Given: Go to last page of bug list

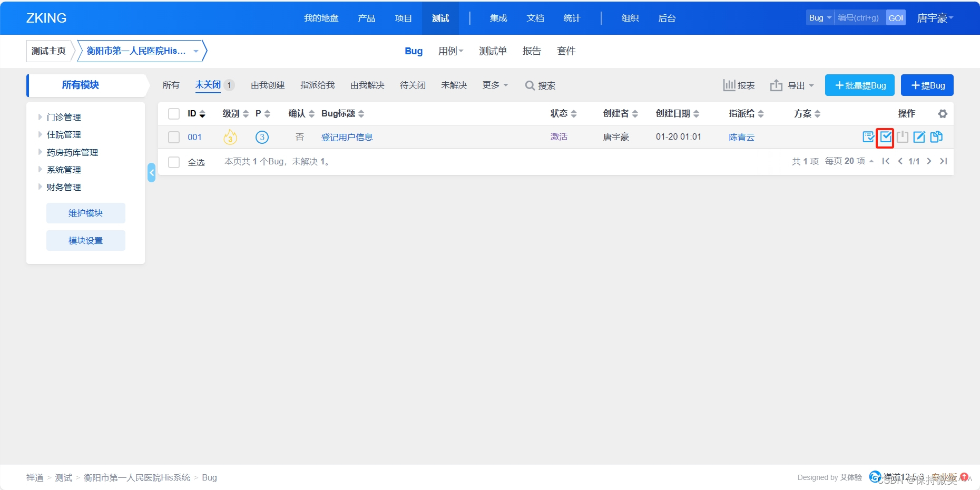Looking at the screenshot, I should tap(944, 161).
